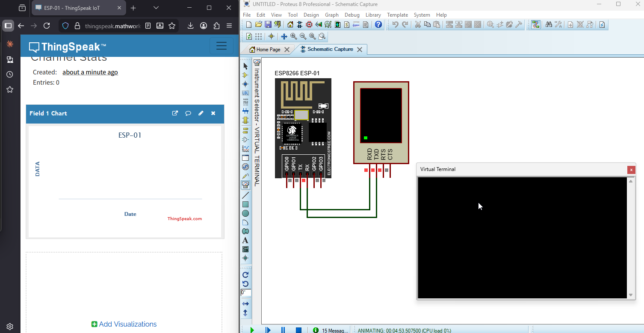Screen dimensions: 644x333
Task: Open the Debug menu
Action: (x=352, y=15)
